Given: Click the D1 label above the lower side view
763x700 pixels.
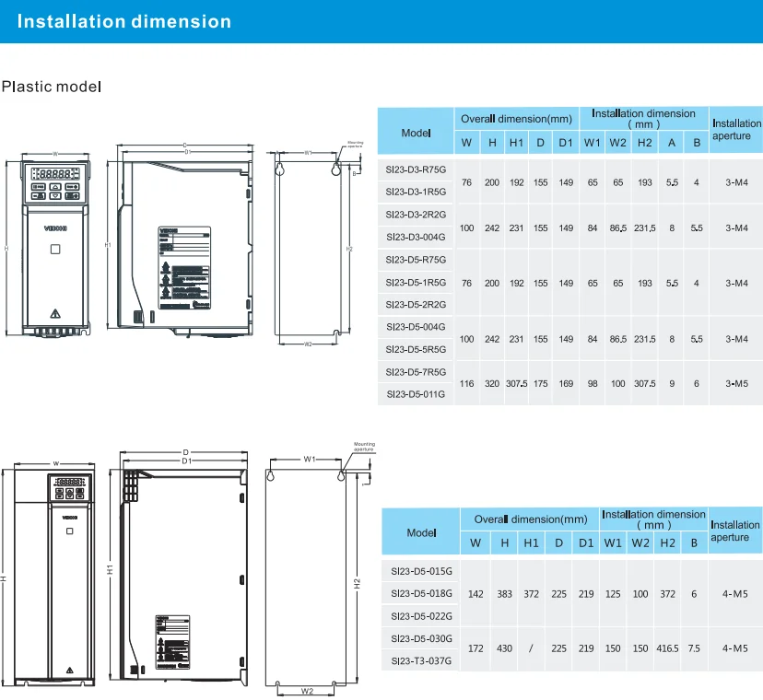Looking at the screenshot, I should pyautogui.click(x=186, y=461).
